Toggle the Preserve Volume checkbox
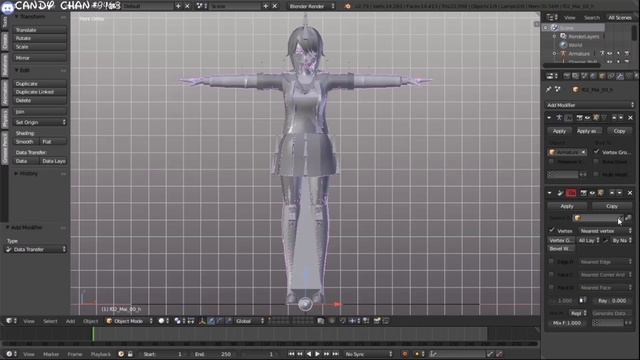Viewport: 640px width, 360px height. 551,162
